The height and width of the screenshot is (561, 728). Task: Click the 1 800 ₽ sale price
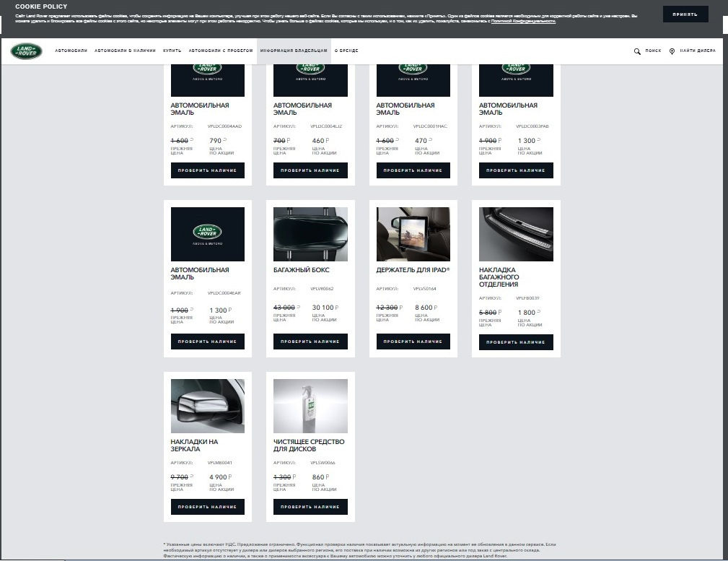529,313
